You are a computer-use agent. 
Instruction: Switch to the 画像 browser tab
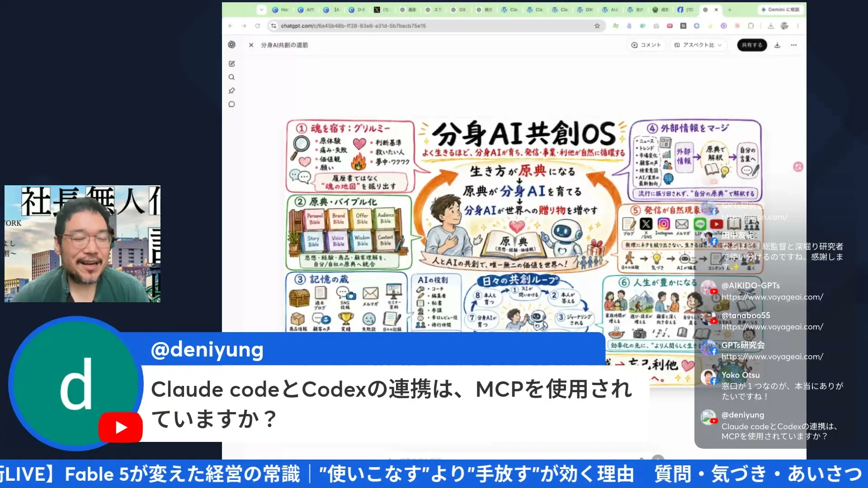coord(407,9)
